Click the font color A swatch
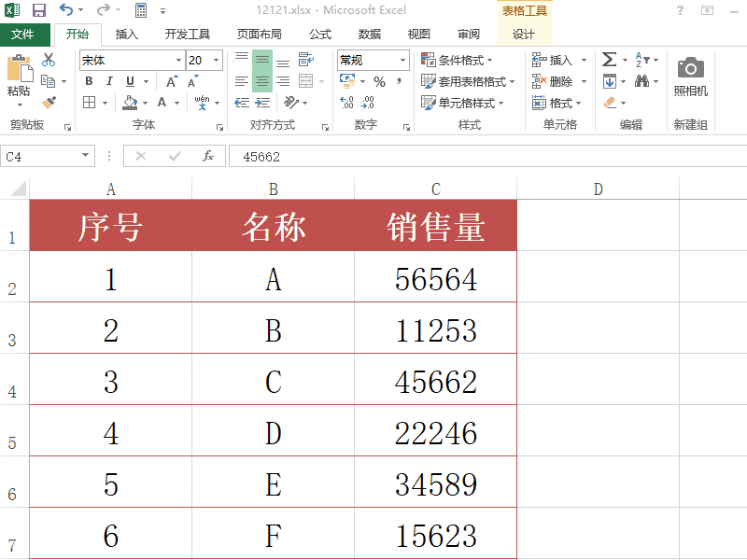 [162, 100]
